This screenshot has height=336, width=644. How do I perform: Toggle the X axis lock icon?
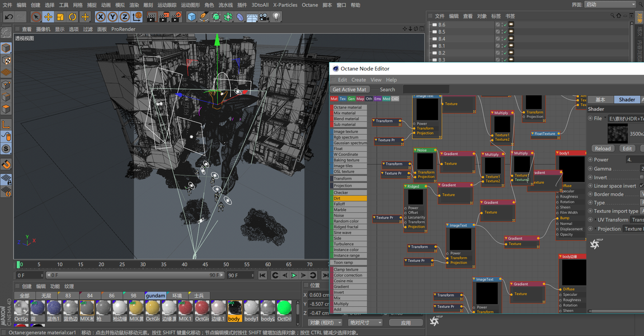[101, 17]
